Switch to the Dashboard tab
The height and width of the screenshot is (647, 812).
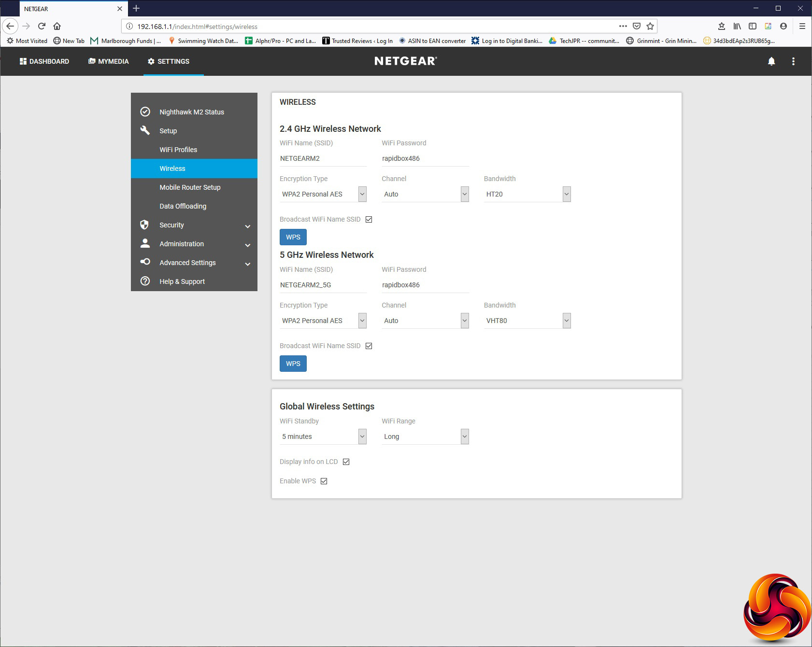pos(44,61)
